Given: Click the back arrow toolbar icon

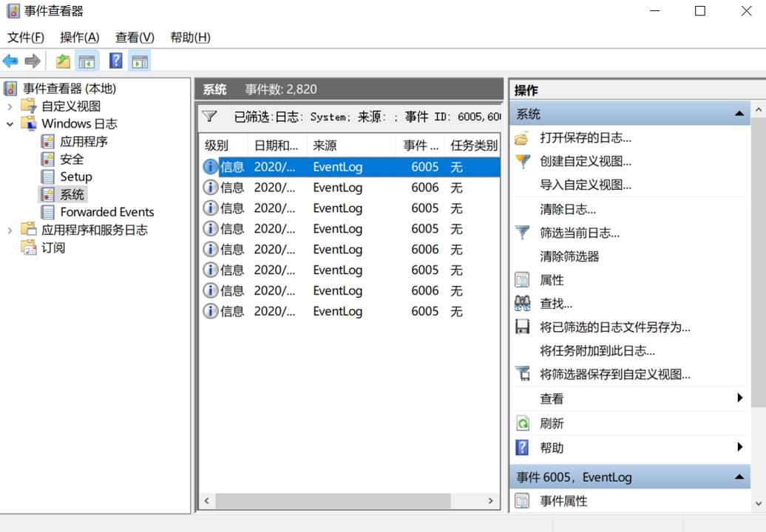Looking at the screenshot, I should 10,61.
